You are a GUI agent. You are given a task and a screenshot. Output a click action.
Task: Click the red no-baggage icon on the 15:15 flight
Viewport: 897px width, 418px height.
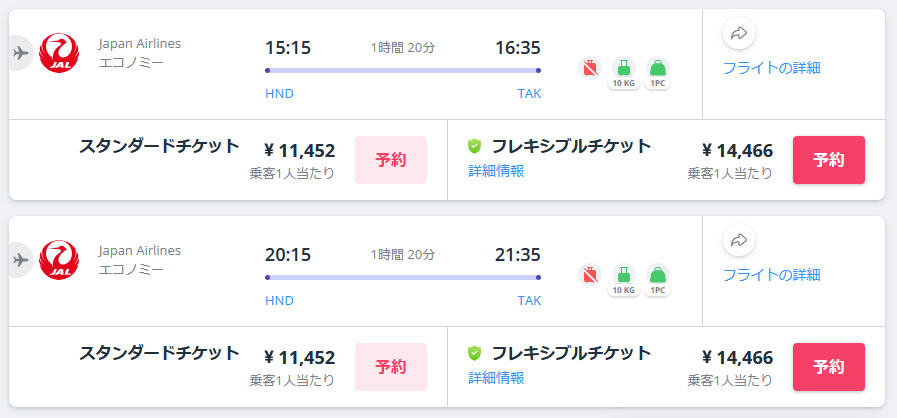pyautogui.click(x=591, y=69)
